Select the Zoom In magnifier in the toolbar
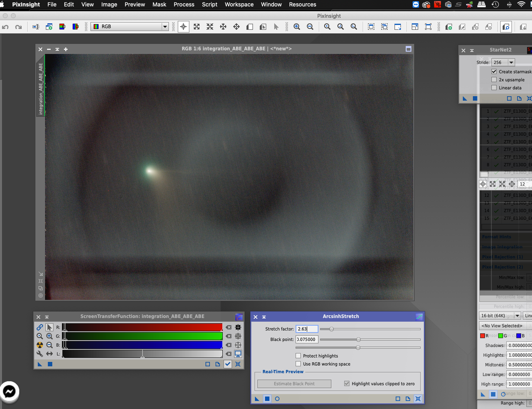Screen dimensions: 532x409 [297, 27]
